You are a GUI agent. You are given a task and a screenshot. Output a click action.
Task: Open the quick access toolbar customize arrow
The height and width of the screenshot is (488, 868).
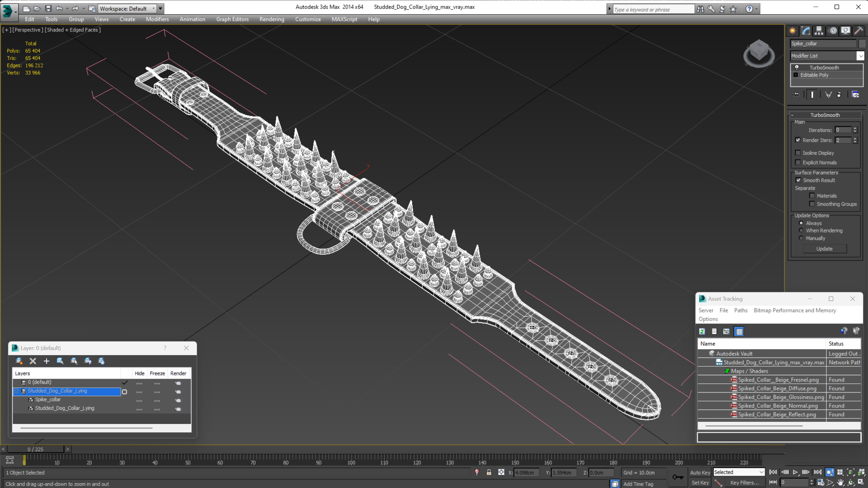[161, 9]
